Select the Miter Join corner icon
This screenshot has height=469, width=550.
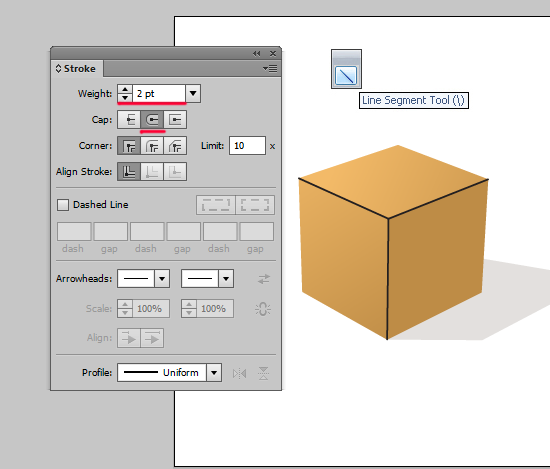pyautogui.click(x=129, y=146)
